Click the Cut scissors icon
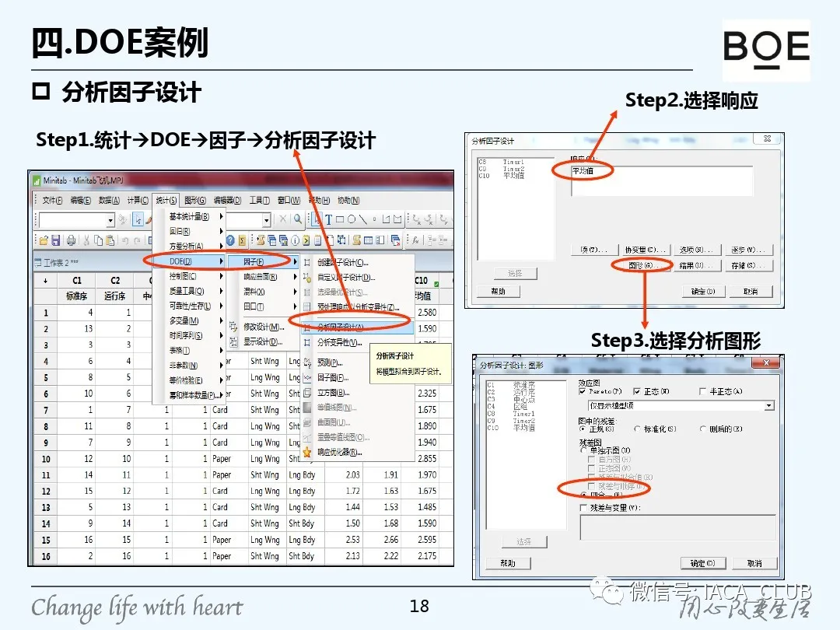 point(86,240)
